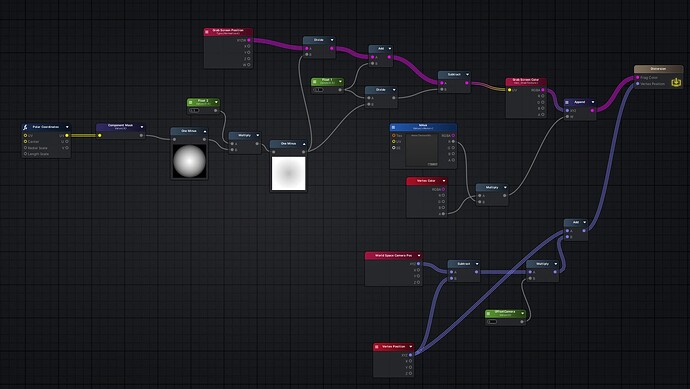
Task: Click the menu icon on the Append node
Action: coord(567,102)
